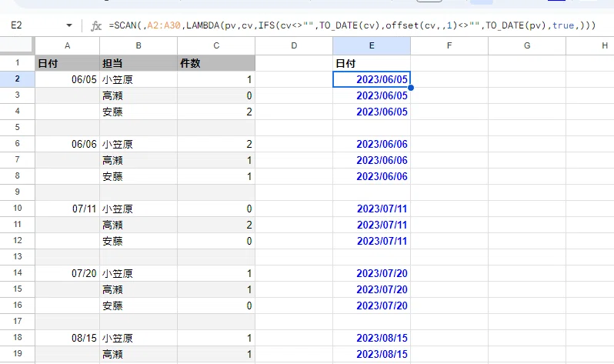Screen dimensions: 614x364
Task: Select column B header
Action: 138,46
